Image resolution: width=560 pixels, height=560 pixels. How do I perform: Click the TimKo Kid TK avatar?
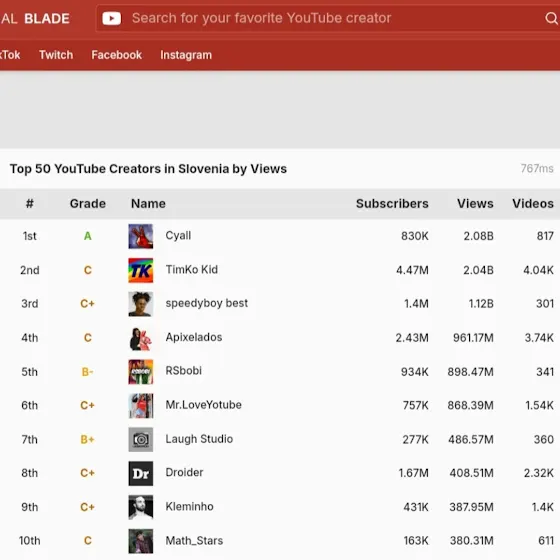[x=141, y=270]
